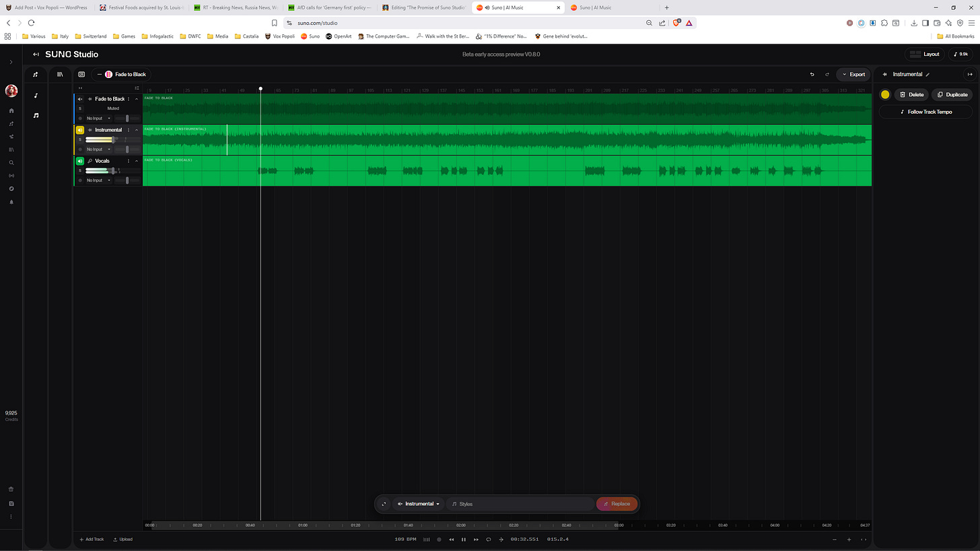Open the Export dropdown
Image resolution: width=980 pixels, height=551 pixels.
[x=853, y=74]
